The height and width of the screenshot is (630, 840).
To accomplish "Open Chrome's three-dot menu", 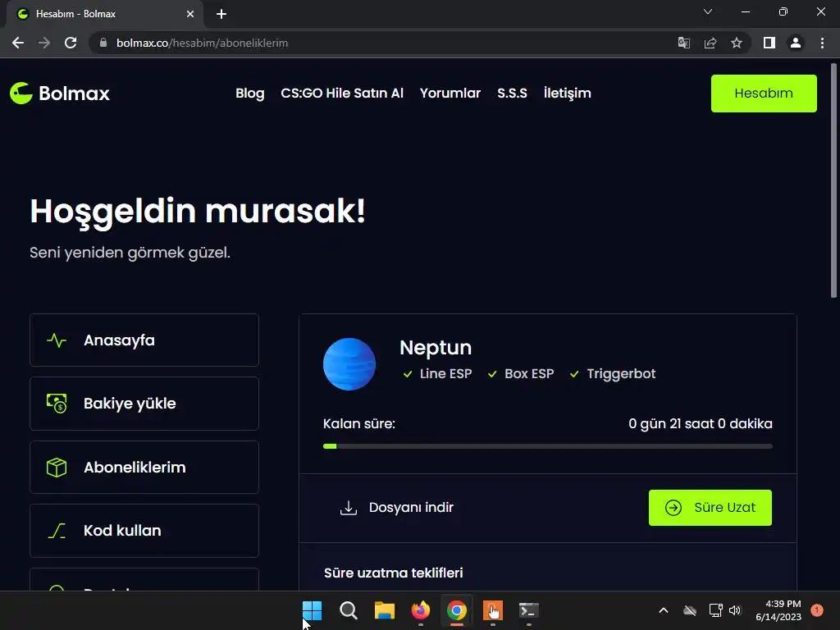I will (x=822, y=43).
